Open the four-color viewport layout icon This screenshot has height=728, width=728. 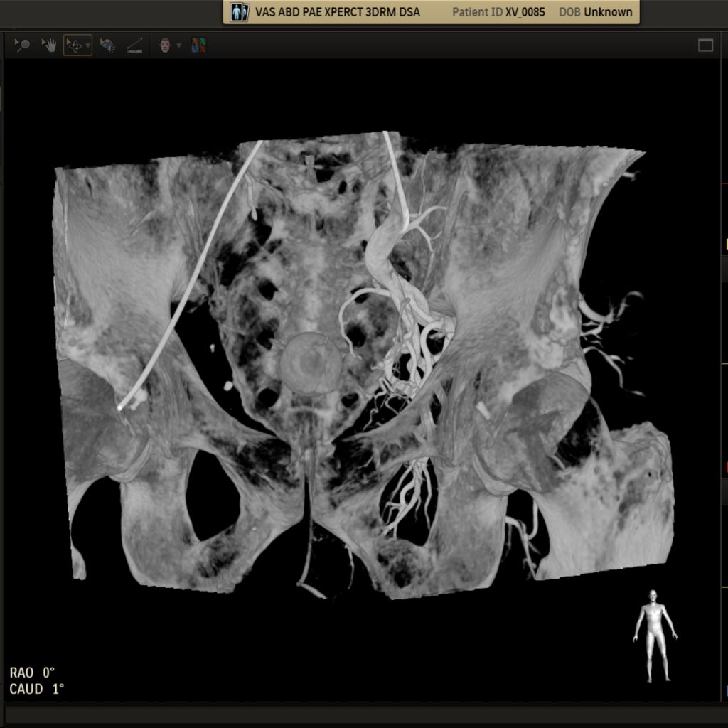point(199,45)
